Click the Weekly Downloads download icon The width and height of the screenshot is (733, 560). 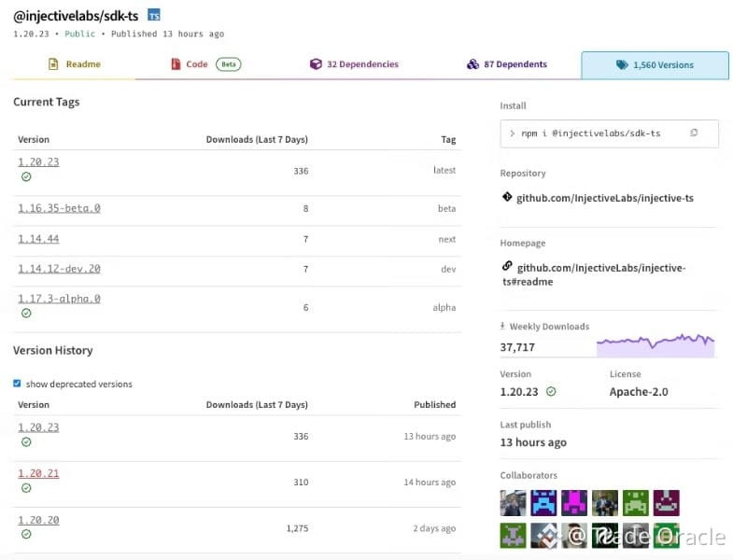point(502,326)
